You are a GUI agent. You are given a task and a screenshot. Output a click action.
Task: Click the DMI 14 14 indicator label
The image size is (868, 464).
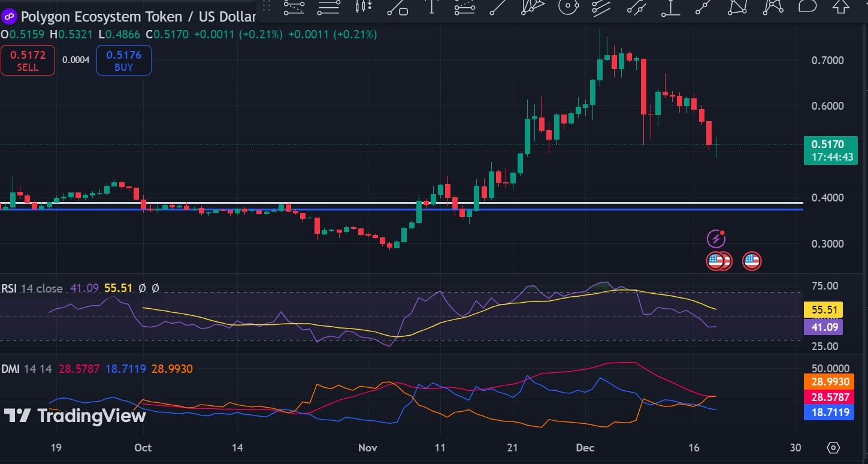(x=26, y=369)
